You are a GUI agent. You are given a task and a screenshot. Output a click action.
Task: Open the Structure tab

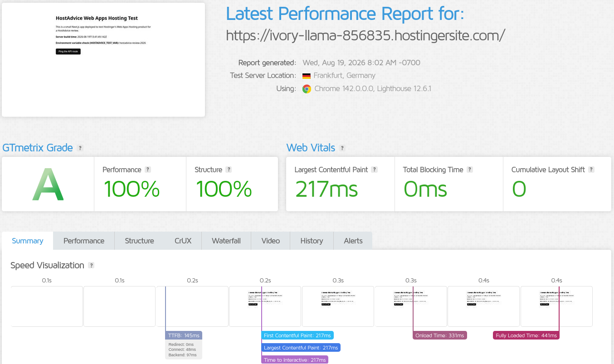(x=139, y=241)
